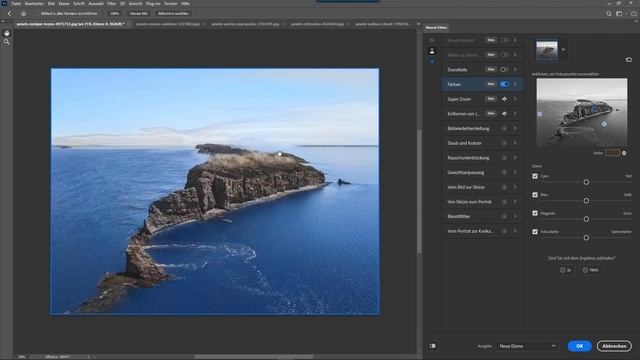Screen dimensions: 640x360
Task: Click info icon of Vom Porträt zur Karikatur
Action: (504, 231)
